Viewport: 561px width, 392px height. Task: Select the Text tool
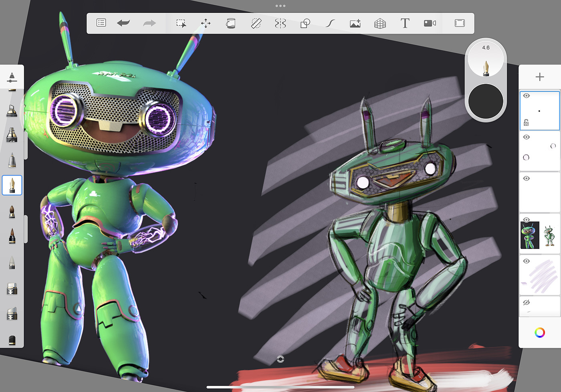click(405, 23)
